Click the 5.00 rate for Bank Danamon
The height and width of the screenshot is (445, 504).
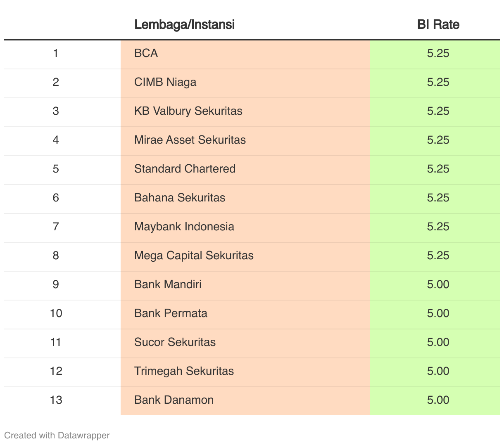(x=438, y=400)
